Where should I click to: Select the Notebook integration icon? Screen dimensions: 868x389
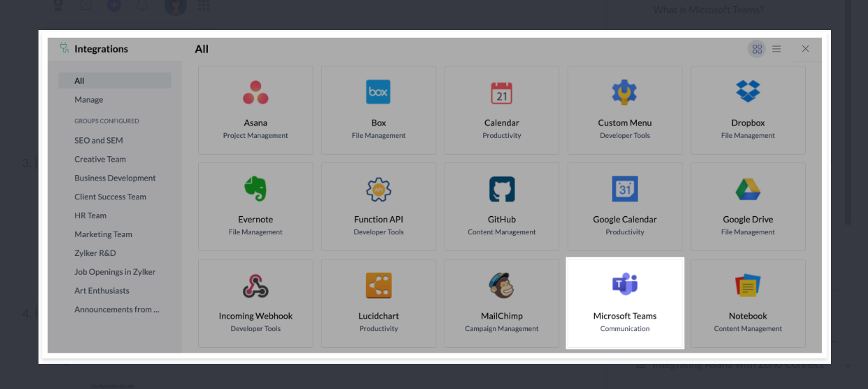(748, 285)
